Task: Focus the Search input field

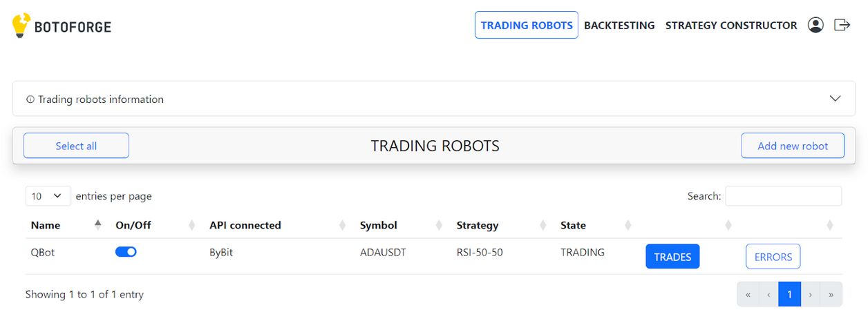Action: point(783,196)
